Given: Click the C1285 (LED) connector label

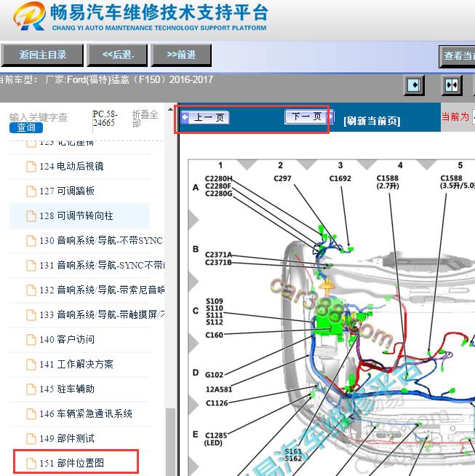Looking at the screenshot, I should coord(216,439).
